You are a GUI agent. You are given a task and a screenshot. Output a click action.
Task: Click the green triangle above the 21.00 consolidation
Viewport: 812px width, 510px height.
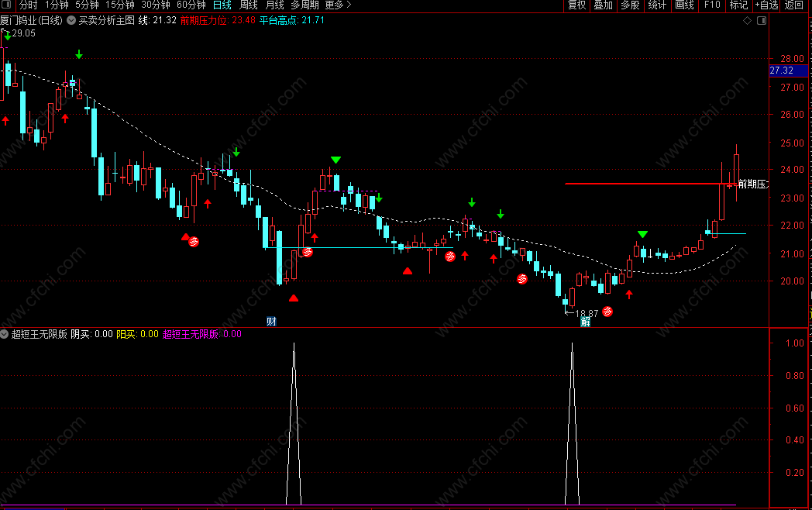(642, 234)
